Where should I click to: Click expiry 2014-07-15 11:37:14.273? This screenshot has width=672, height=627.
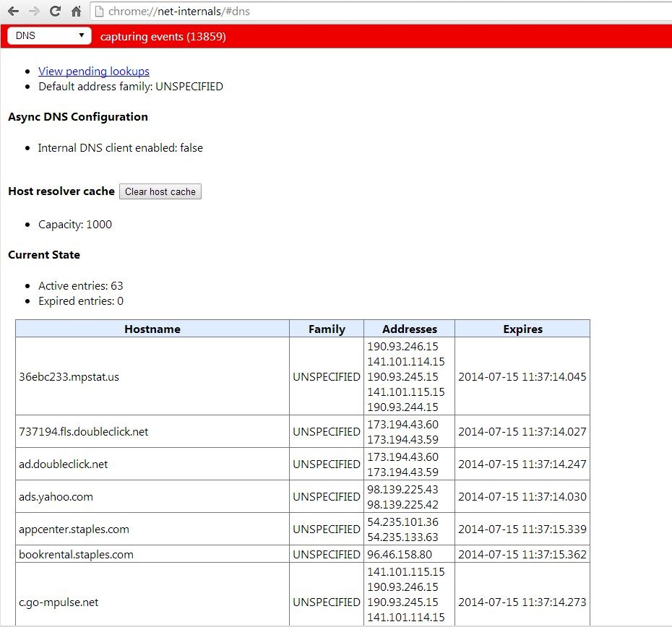[x=522, y=602]
